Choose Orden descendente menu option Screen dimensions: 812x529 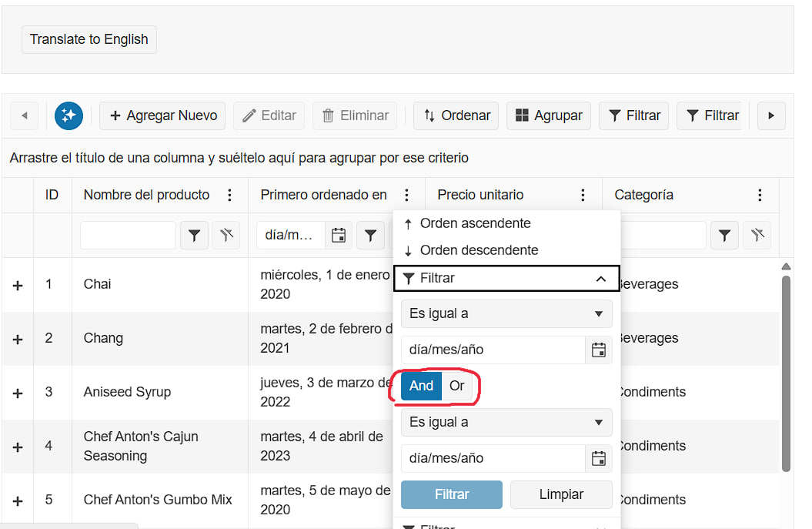pos(479,250)
